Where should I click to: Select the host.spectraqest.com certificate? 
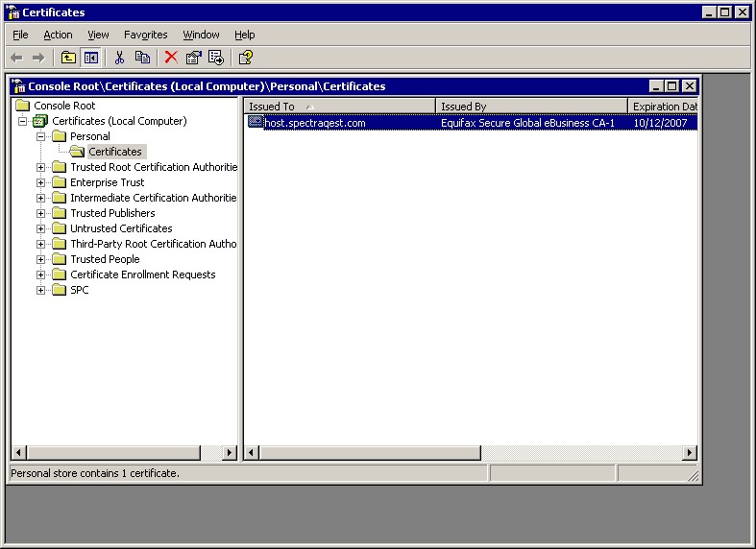315,123
